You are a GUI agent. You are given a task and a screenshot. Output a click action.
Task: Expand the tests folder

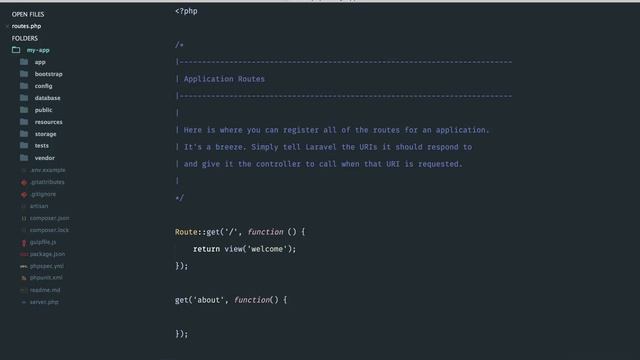[x=42, y=146]
